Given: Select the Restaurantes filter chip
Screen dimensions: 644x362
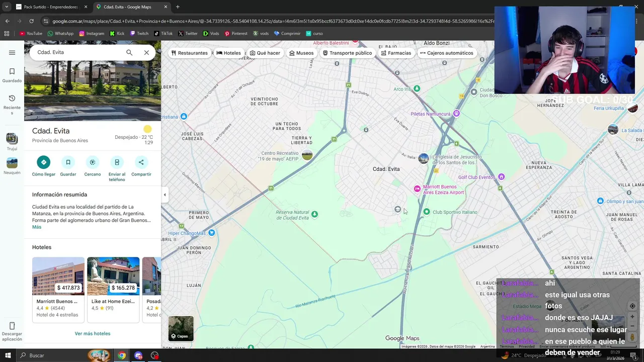Looking at the screenshot, I should pos(189,53).
